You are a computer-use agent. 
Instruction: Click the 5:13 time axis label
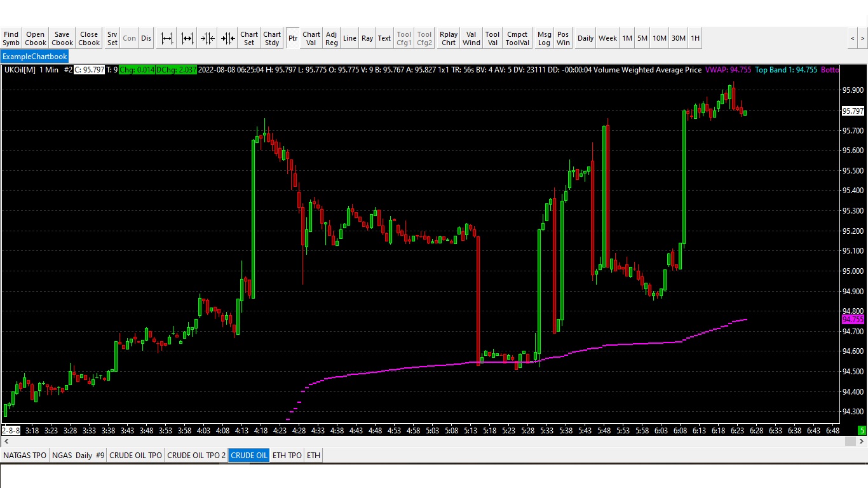tap(470, 430)
